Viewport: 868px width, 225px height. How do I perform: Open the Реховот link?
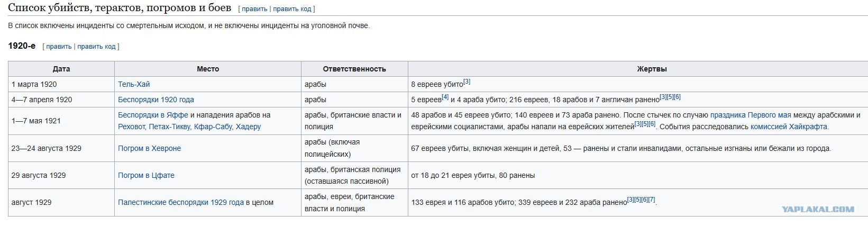tap(132, 127)
